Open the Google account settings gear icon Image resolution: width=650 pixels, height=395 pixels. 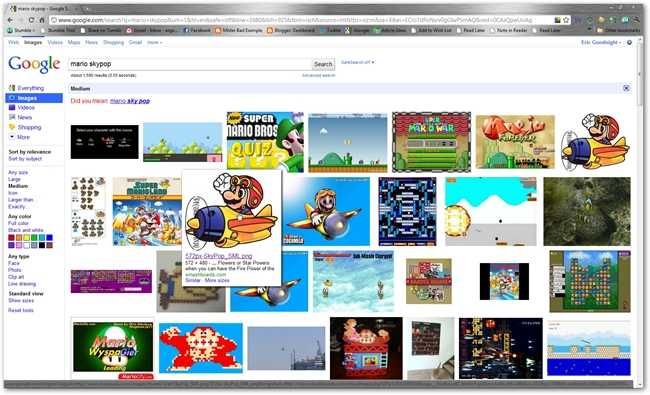629,42
